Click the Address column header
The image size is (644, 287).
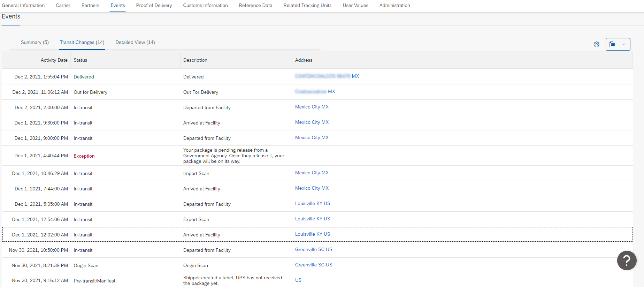(x=304, y=60)
